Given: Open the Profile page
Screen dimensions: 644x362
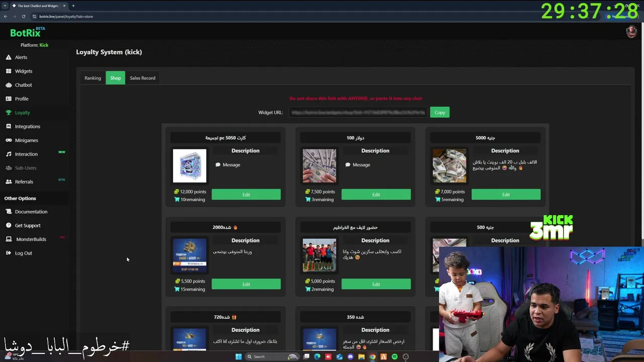Looking at the screenshot, I should 22,99.
